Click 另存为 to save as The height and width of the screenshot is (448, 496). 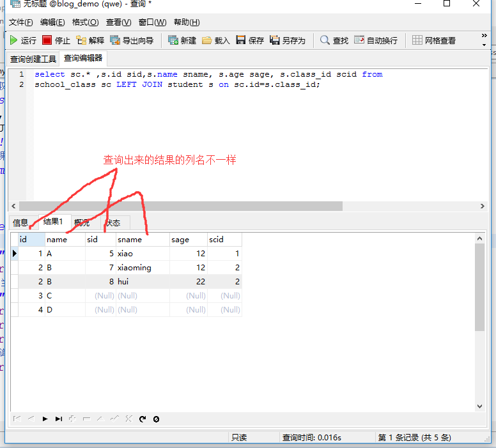[287, 40]
